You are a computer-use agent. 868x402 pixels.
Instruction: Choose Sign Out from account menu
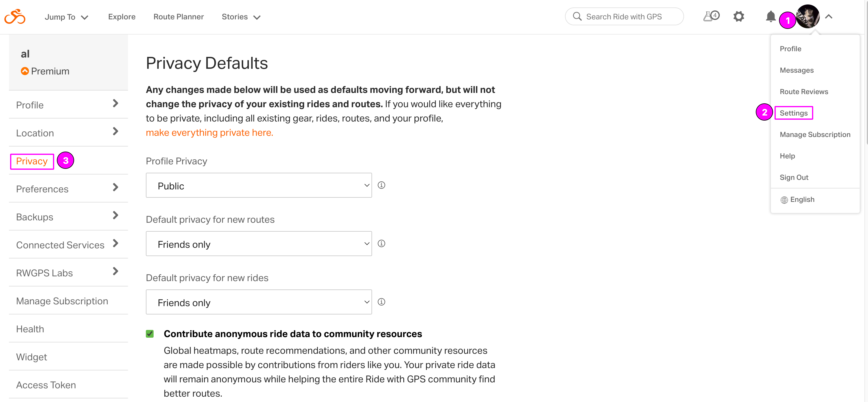click(x=794, y=177)
